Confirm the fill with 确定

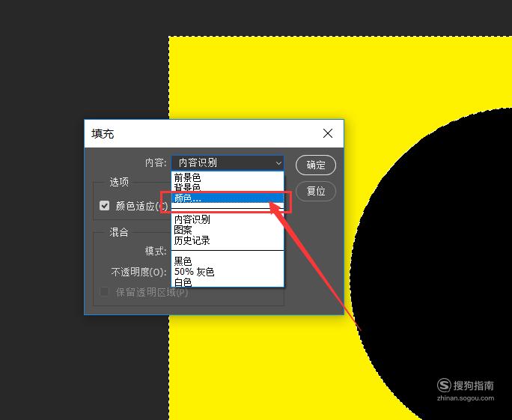316,165
